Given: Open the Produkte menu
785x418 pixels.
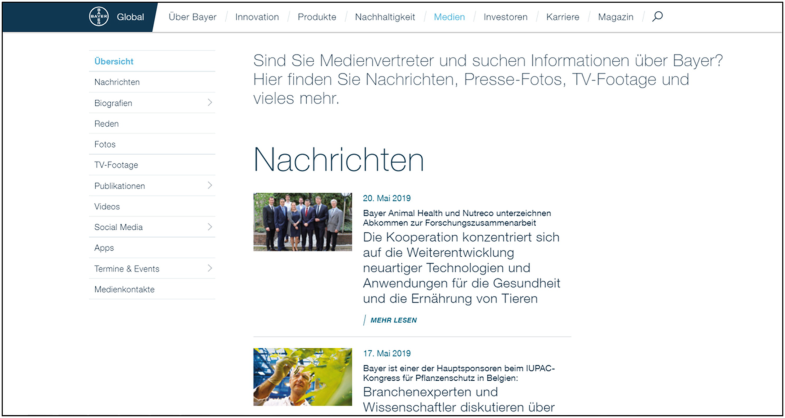Looking at the screenshot, I should [x=317, y=17].
